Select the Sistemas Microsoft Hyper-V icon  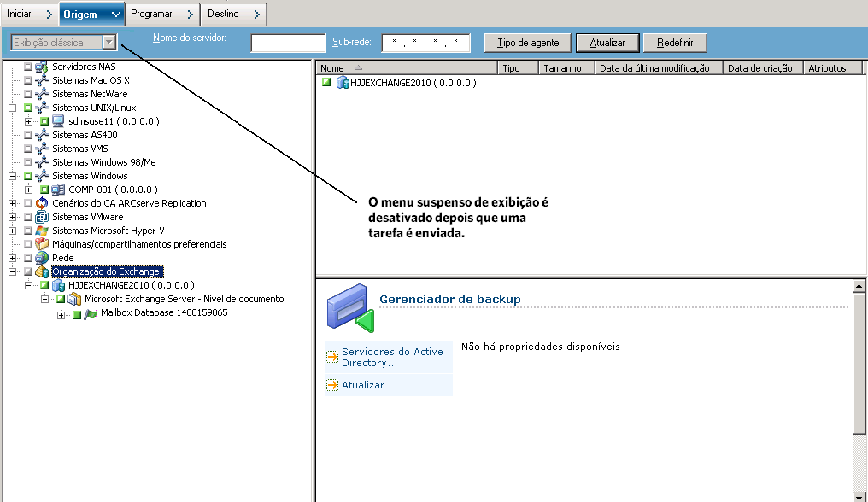click(x=40, y=231)
